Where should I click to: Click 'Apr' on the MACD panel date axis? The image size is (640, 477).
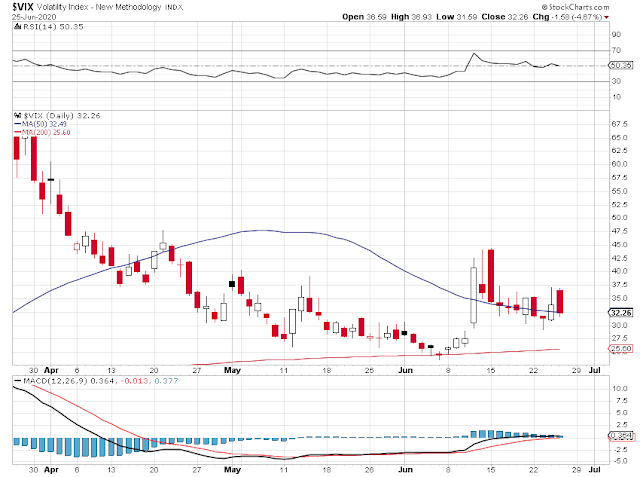[x=51, y=470]
